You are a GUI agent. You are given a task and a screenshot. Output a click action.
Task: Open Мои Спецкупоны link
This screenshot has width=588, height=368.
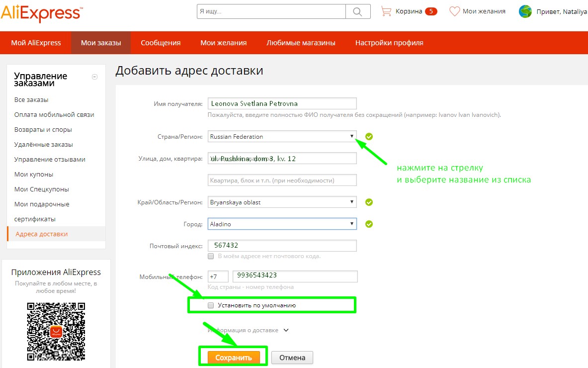[42, 189]
